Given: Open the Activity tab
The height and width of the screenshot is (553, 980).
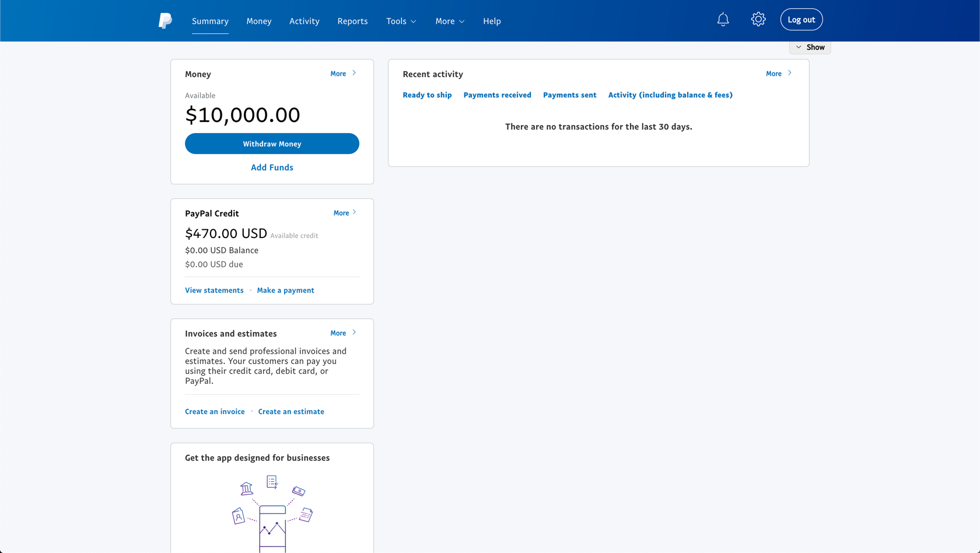Looking at the screenshot, I should 304,21.
